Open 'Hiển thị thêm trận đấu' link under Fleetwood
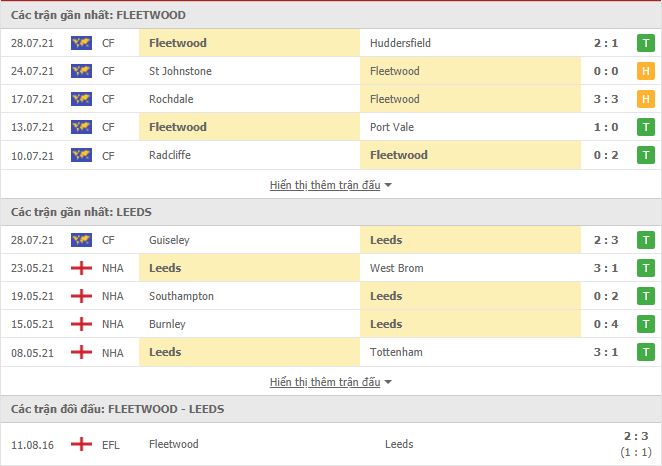Image resolution: width=662 pixels, height=466 pixels. (x=325, y=185)
